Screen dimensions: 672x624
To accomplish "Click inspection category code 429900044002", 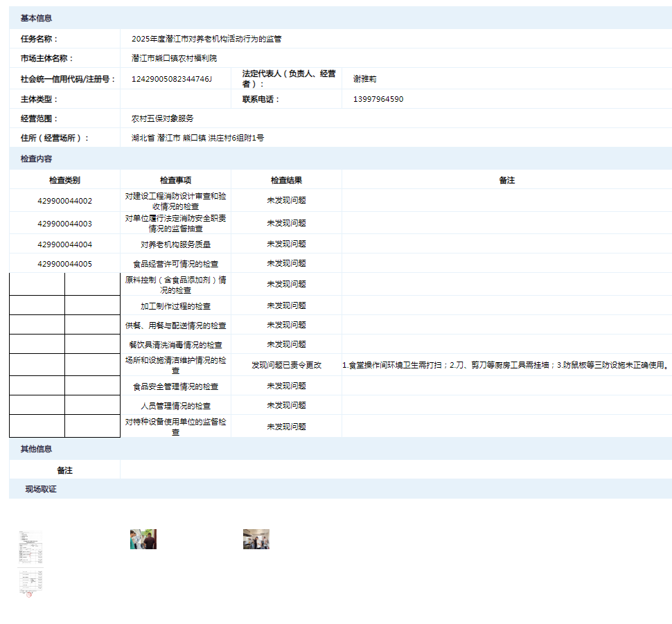I will pos(64,201).
